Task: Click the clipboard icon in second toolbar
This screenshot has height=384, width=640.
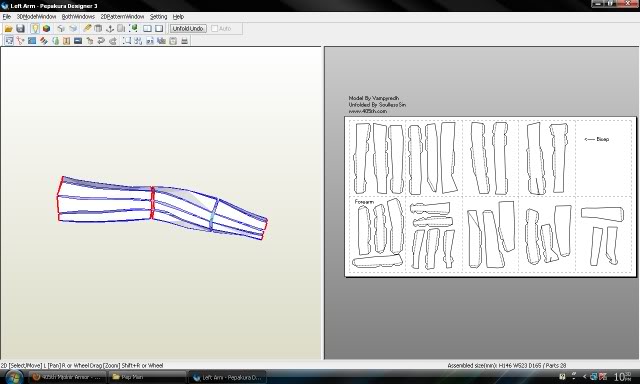Action: (173, 40)
